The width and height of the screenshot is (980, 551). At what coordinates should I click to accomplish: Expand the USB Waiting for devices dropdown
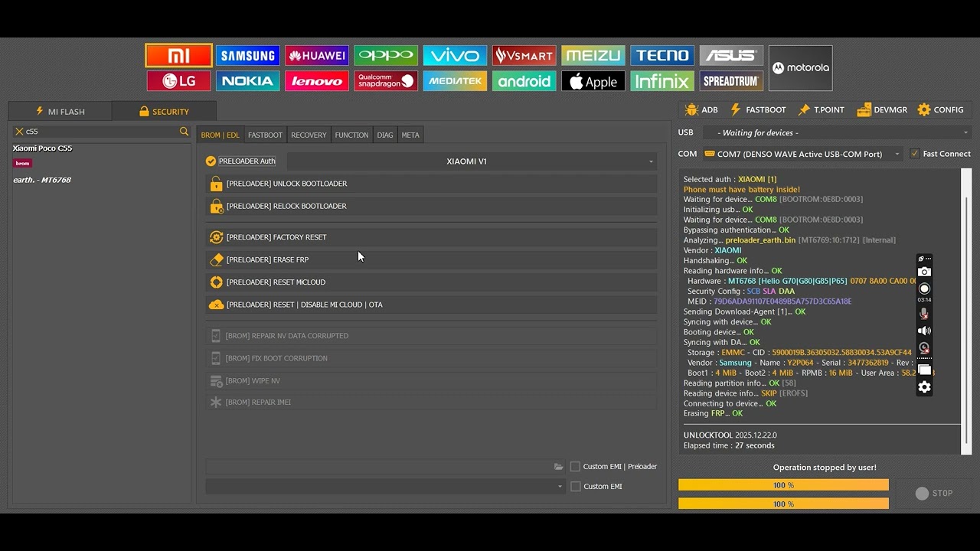click(838, 133)
